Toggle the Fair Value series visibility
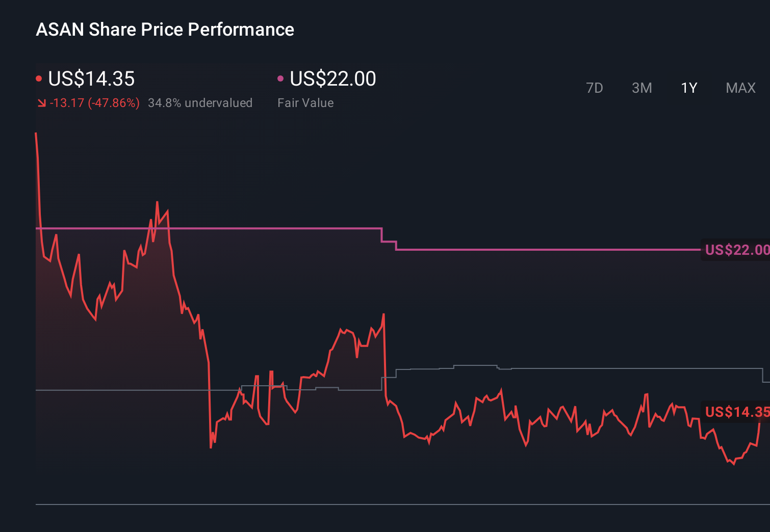The height and width of the screenshot is (532, 770). pyautogui.click(x=280, y=77)
